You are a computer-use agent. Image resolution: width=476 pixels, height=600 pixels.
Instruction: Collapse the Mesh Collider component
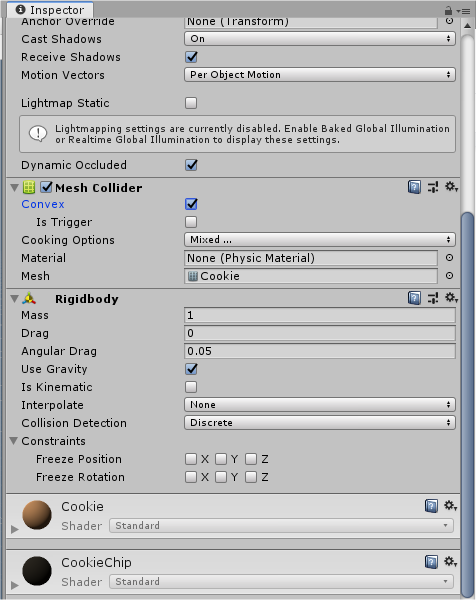[15, 188]
